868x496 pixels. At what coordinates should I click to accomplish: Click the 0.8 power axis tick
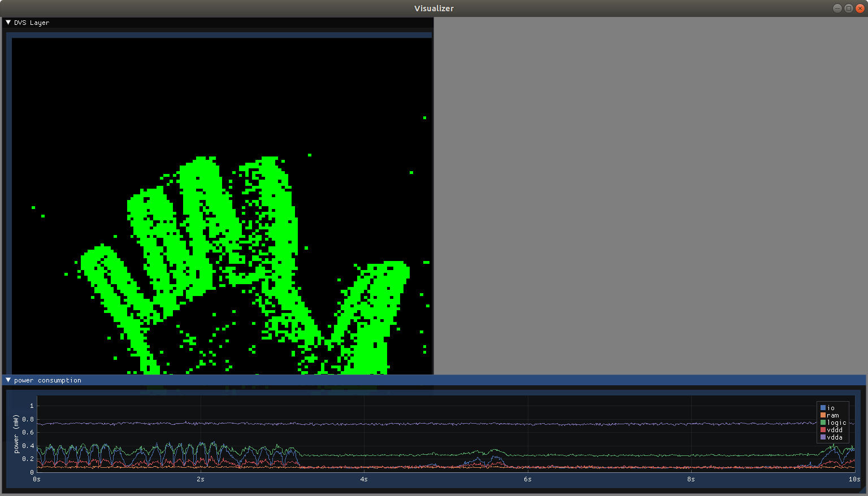(x=28, y=419)
